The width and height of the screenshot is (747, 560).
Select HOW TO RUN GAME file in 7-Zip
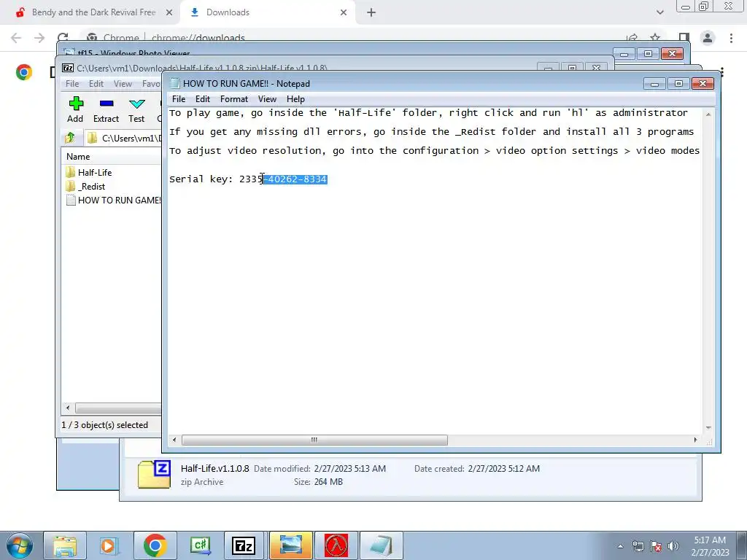coord(113,200)
